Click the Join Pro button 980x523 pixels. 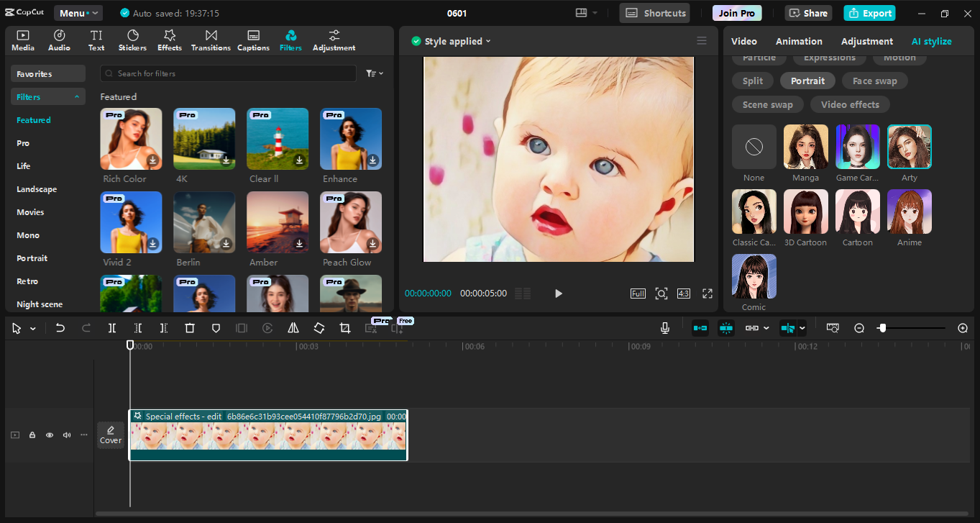click(x=736, y=12)
